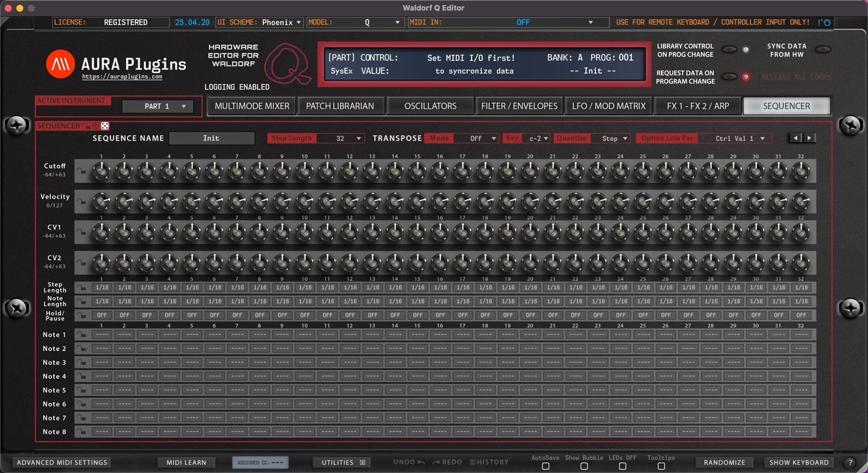Image resolution: width=868 pixels, height=473 pixels.
Task: Click MIDI Learn button
Action: [186, 463]
